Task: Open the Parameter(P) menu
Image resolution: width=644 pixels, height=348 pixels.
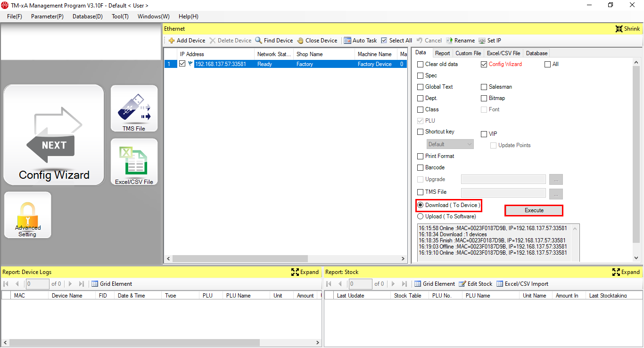Action: (x=47, y=17)
